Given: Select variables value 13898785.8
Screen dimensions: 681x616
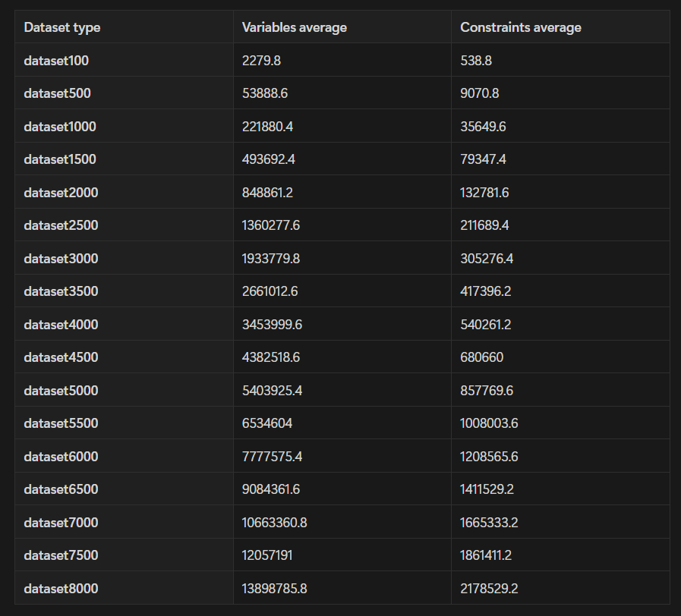Looking at the screenshot, I should pos(275,588).
